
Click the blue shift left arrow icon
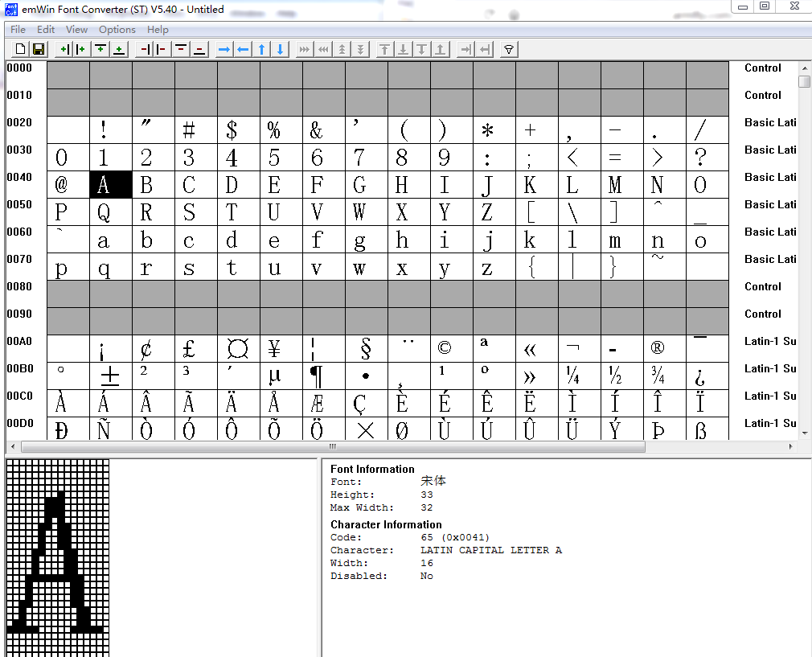243,49
